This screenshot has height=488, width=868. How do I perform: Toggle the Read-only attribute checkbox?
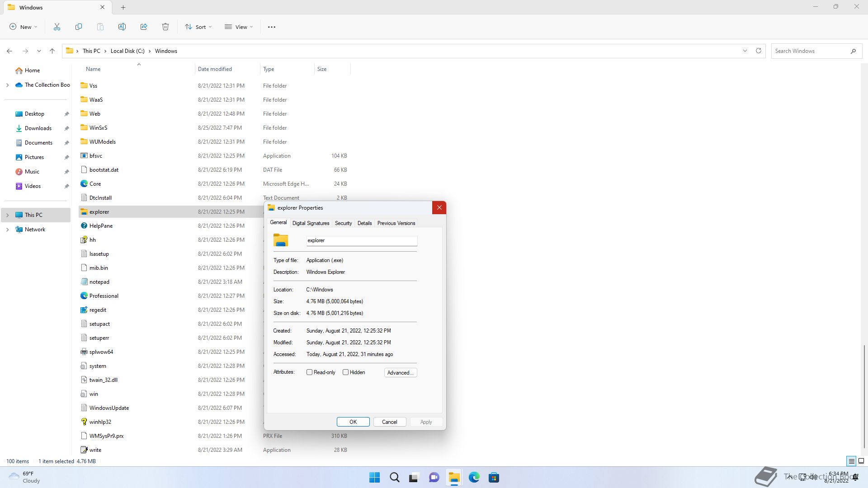310,372
